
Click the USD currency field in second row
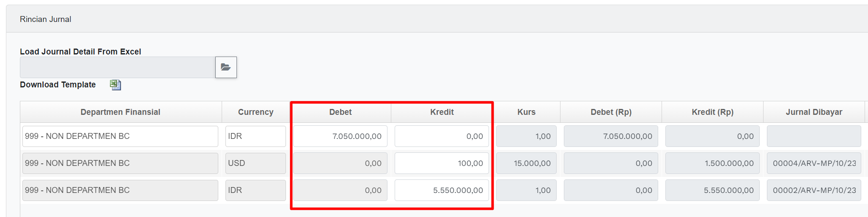point(255,163)
